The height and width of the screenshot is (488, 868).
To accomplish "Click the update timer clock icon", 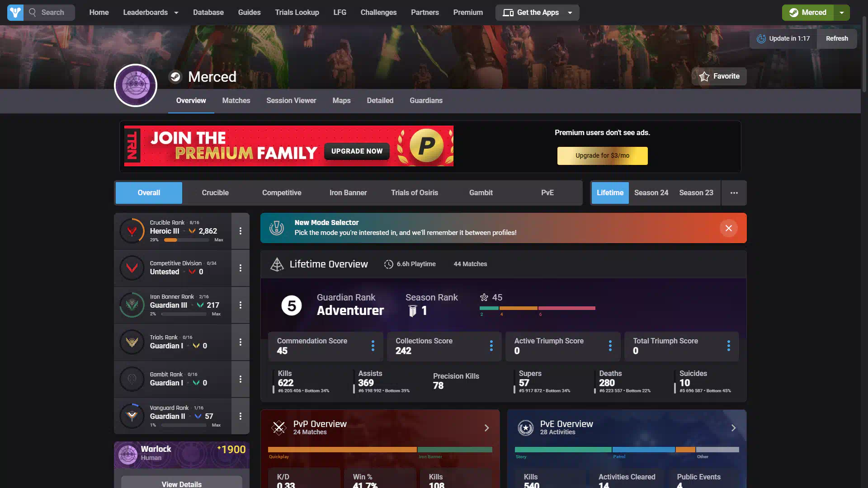I will point(761,39).
